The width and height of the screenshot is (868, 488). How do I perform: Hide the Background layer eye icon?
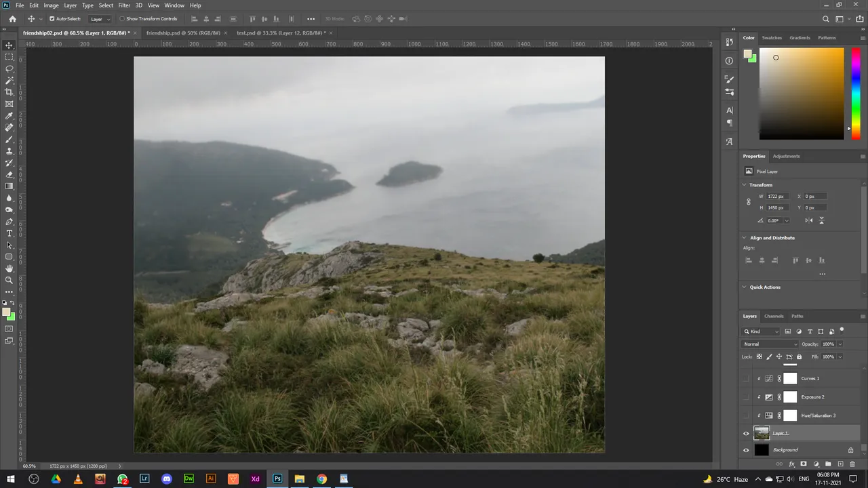tap(746, 450)
